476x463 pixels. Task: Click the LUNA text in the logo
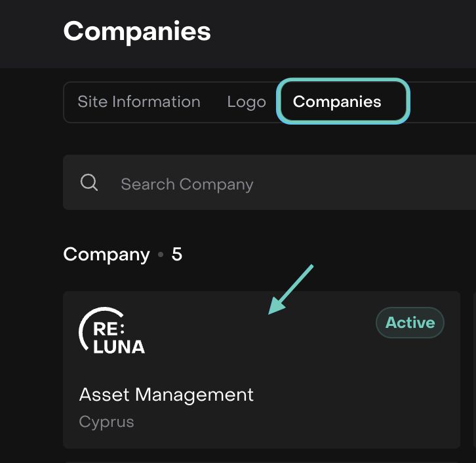click(x=119, y=346)
